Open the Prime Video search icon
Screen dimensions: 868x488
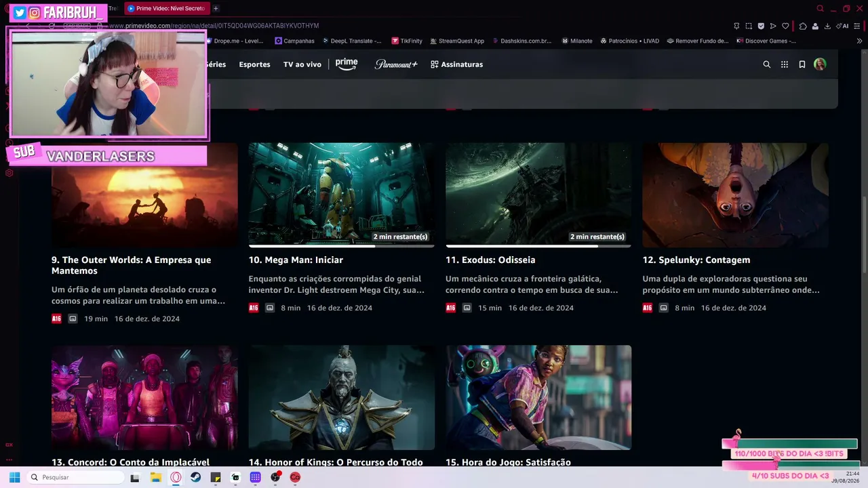767,64
